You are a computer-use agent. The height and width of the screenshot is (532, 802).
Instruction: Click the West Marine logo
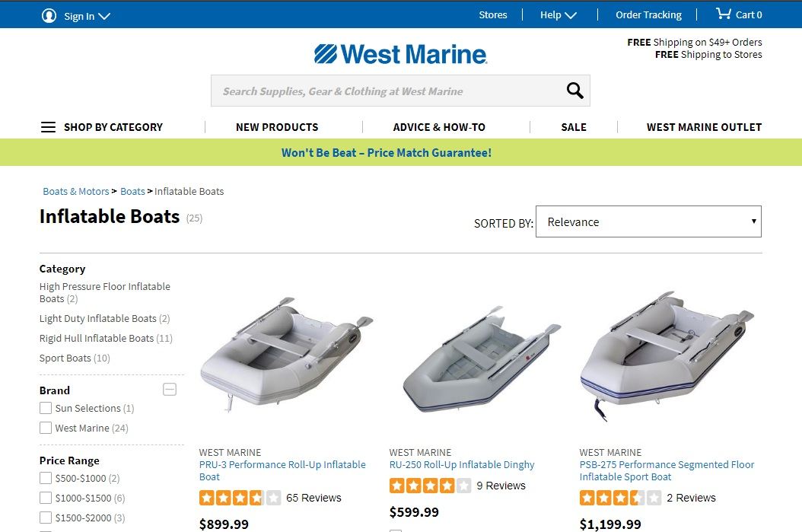[400, 54]
